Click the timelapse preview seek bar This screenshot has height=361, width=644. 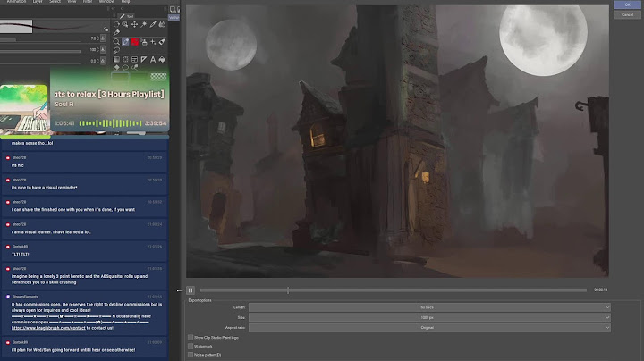(x=393, y=290)
